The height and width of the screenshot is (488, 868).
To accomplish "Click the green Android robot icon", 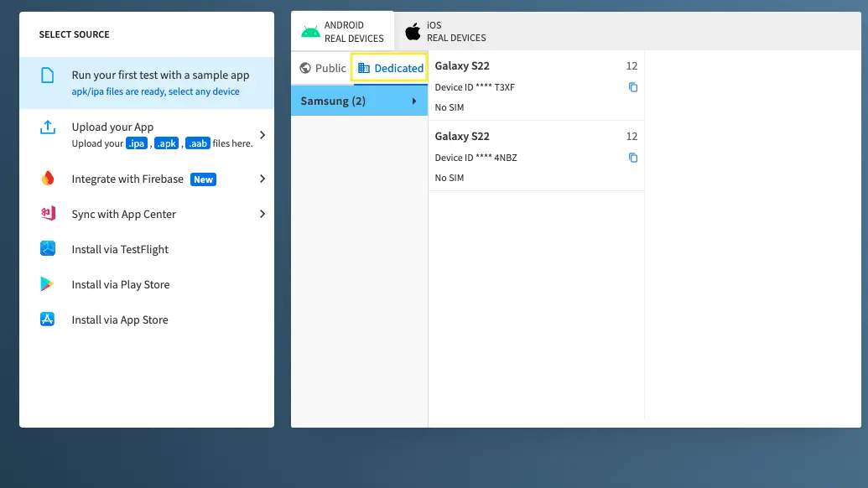I will 310,32.
